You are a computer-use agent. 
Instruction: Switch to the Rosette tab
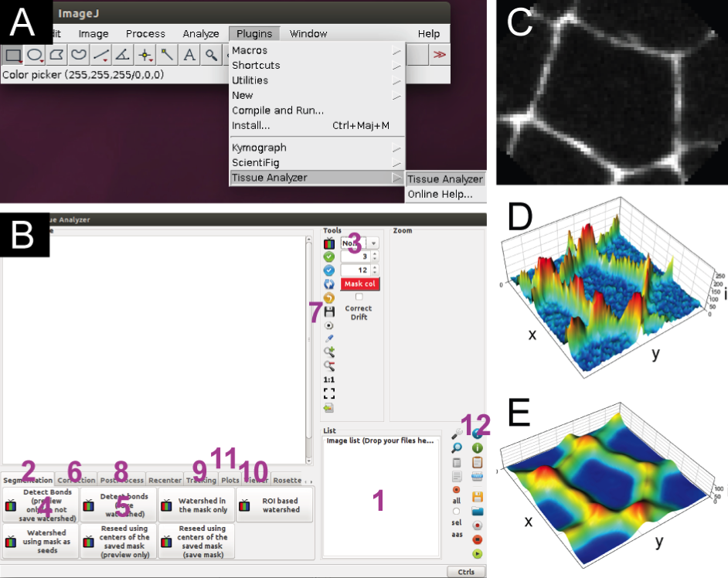click(x=287, y=480)
